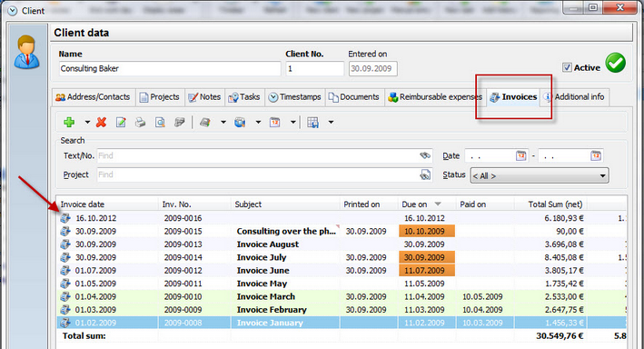Click the Entered on date field
Image resolution: width=644 pixels, height=349 pixels.
373,69
